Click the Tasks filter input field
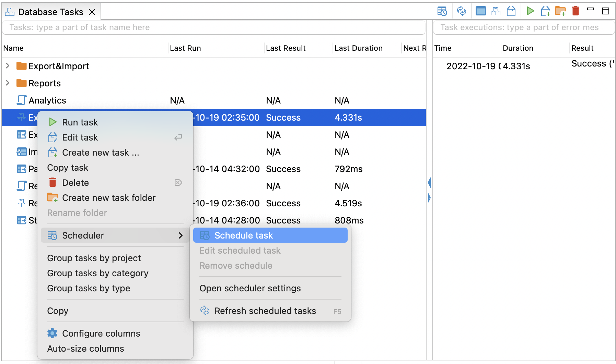 tap(213, 27)
